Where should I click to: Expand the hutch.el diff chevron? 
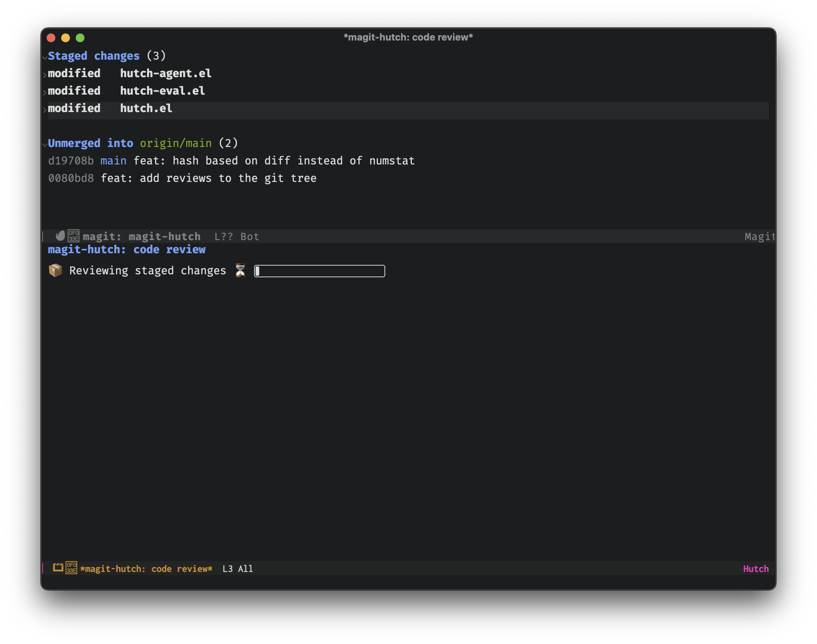pos(44,110)
